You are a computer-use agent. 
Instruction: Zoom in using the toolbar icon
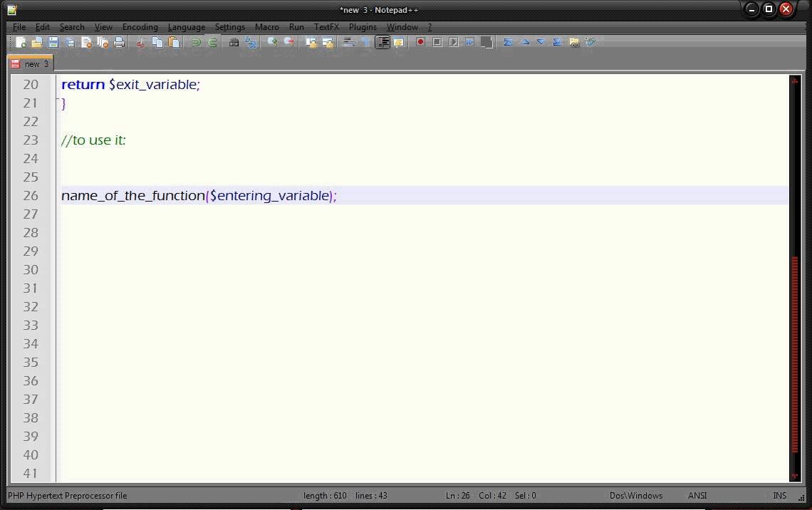(x=272, y=43)
